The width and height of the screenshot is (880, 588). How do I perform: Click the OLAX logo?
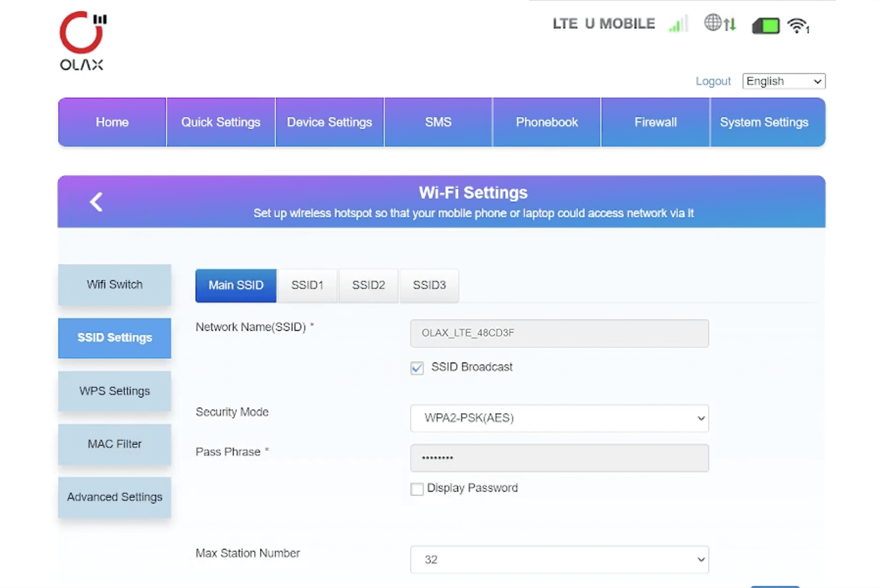(82, 41)
